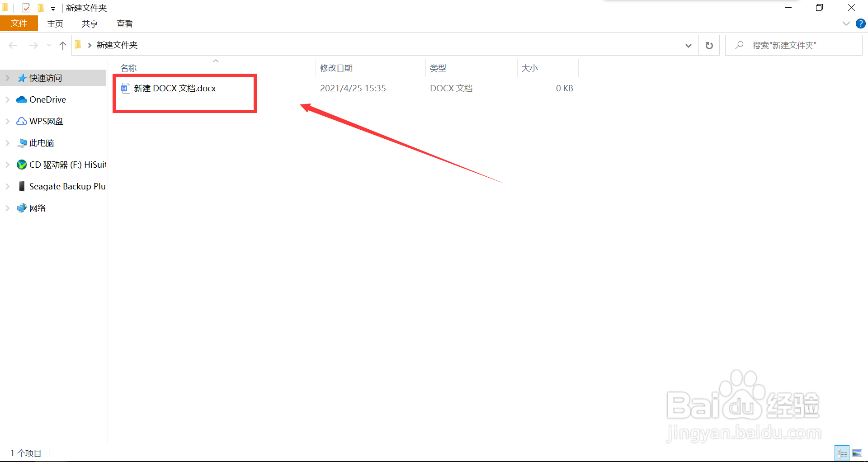The height and width of the screenshot is (462, 868).
Task: Open recent locations dropdown arrow
Action: pos(49,46)
